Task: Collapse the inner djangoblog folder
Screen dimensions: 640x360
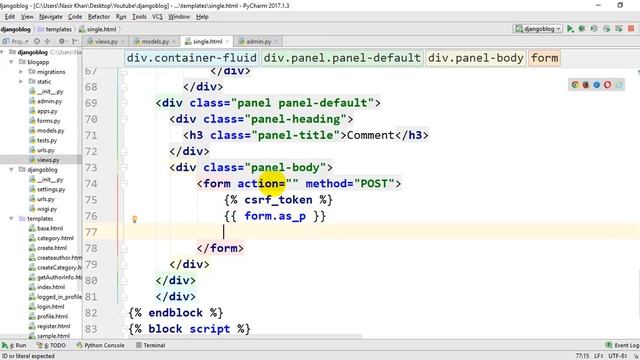Action: [11, 170]
